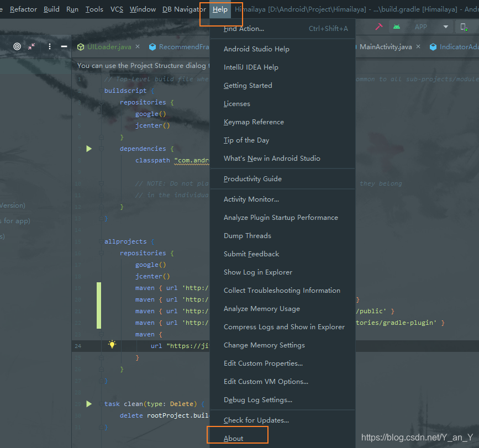Collapse the allprojects code fold marker

tap(101, 241)
